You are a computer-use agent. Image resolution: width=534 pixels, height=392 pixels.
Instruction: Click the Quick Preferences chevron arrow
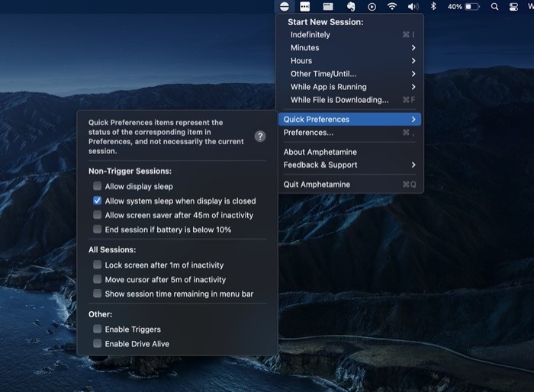[x=413, y=119]
